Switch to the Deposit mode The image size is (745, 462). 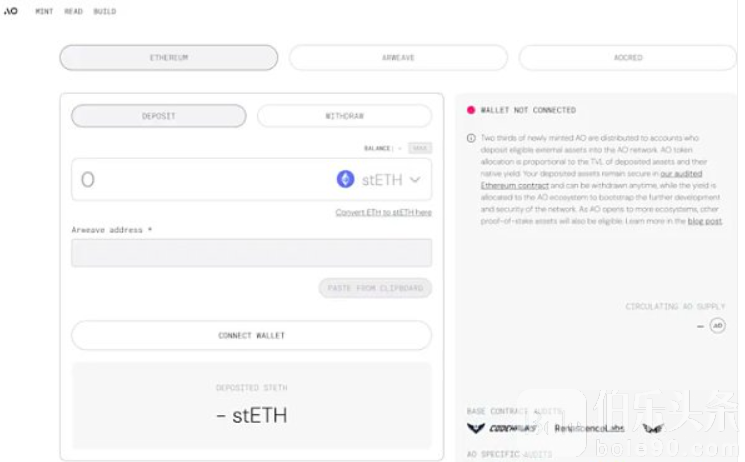tap(159, 116)
